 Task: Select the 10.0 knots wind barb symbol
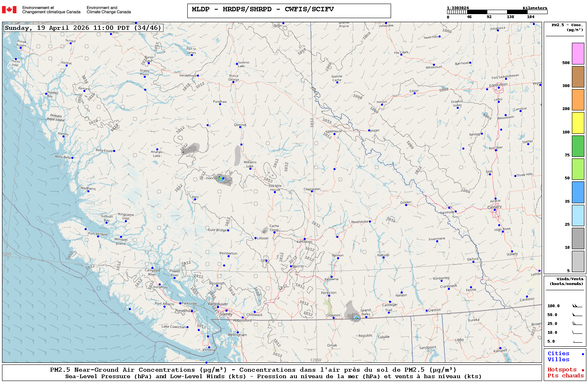[x=577, y=333]
